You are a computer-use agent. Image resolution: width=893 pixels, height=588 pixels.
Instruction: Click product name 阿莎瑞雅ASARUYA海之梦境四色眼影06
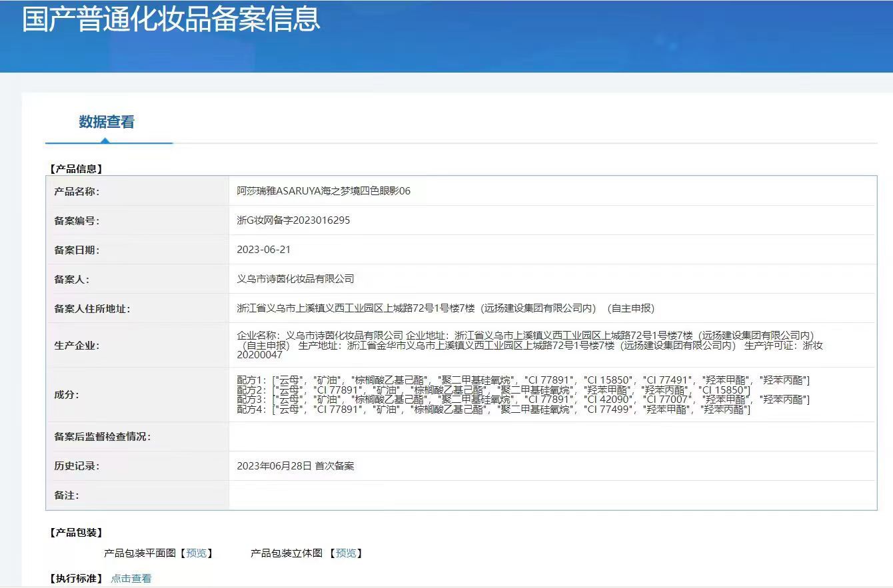(324, 191)
